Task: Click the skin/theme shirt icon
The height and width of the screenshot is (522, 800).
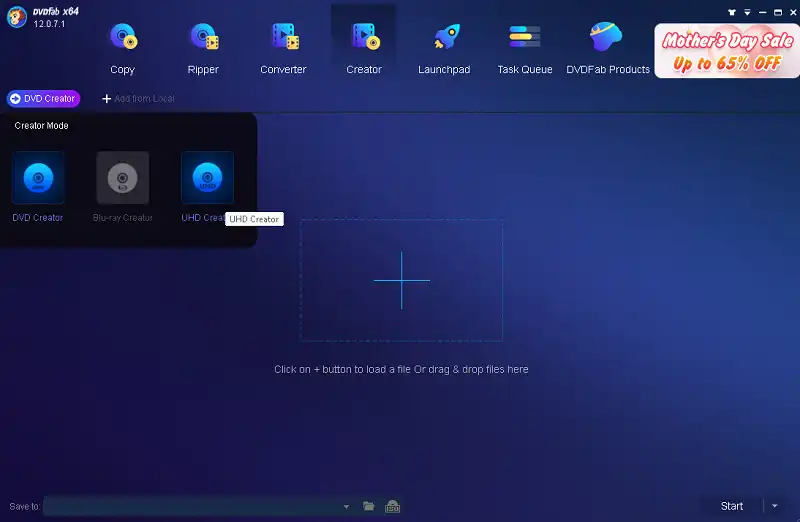Action: pyautogui.click(x=735, y=12)
